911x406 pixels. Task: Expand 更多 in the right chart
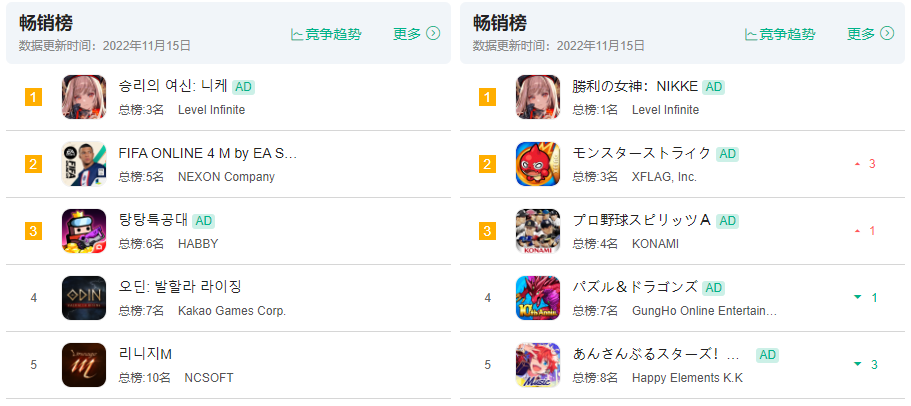870,34
